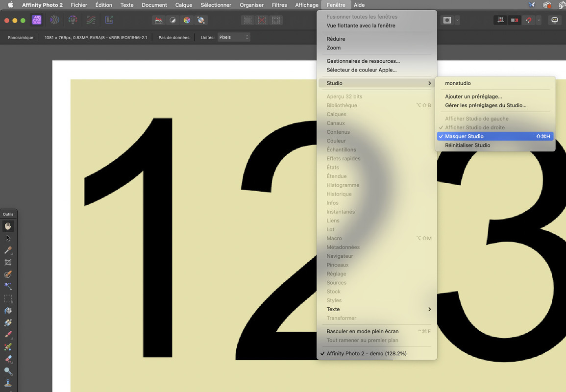Select the Move tool arrow
Viewport: 566px width, 392px height.
tap(8, 238)
